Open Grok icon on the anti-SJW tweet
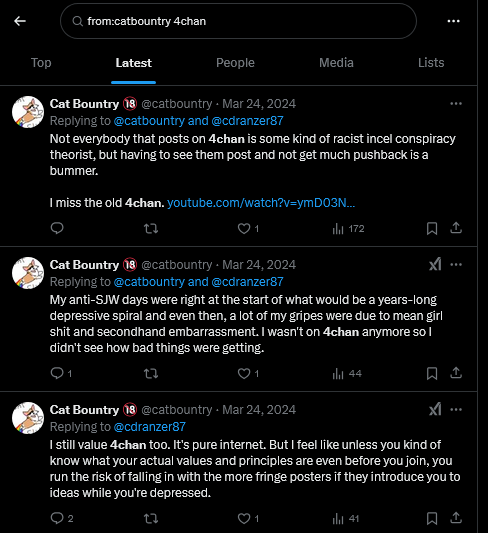 tap(435, 264)
